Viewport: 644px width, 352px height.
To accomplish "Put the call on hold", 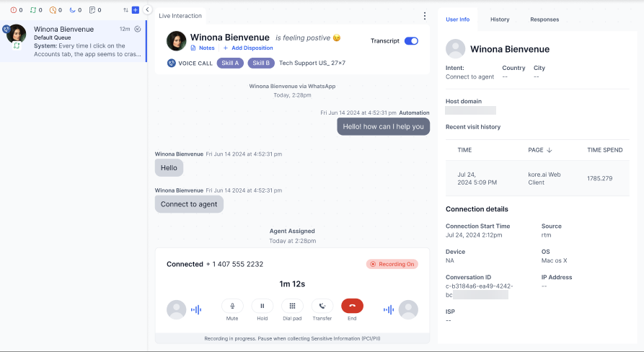I will point(263,306).
